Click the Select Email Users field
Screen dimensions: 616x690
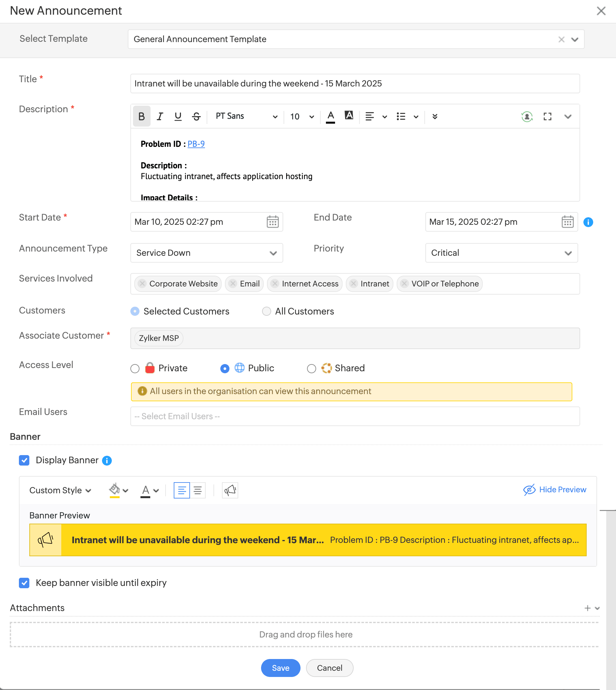coord(355,416)
